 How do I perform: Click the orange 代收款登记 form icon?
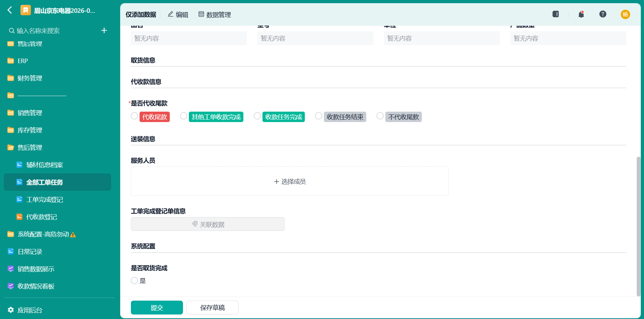19,217
